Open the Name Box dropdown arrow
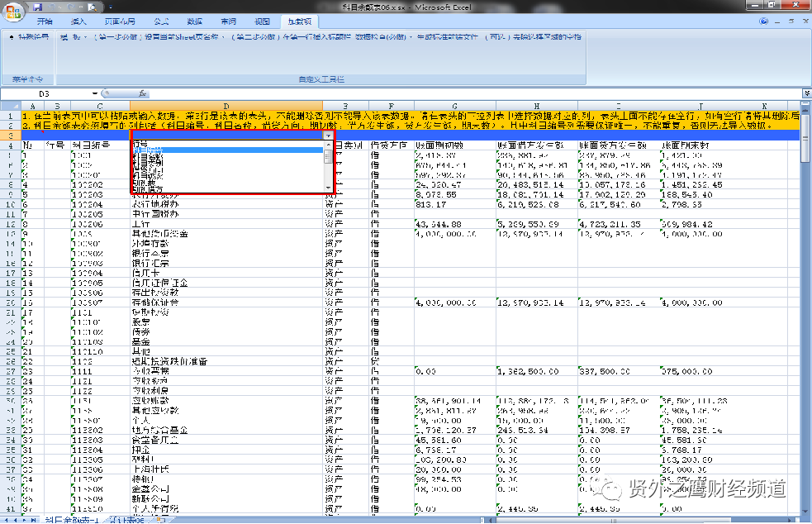Screen dimensions: 812x524 tap(95, 94)
